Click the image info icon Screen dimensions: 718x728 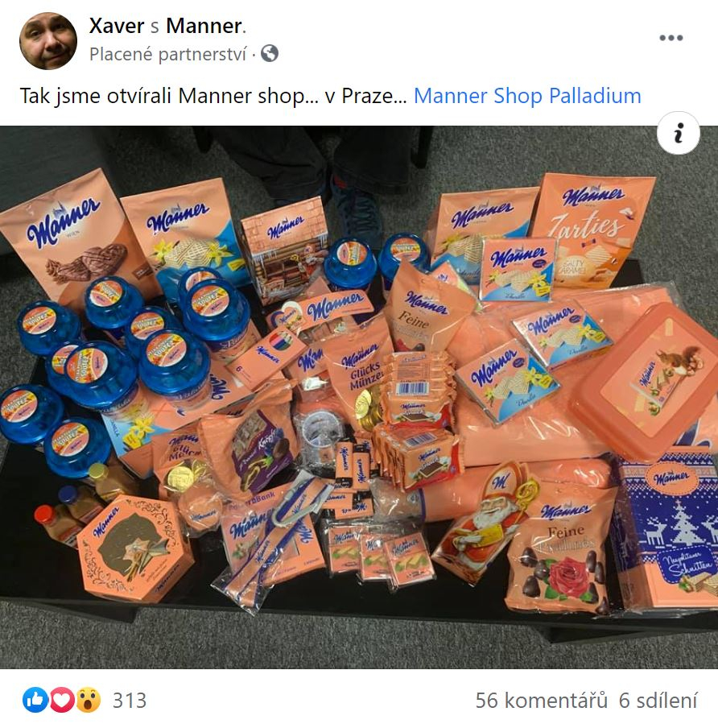click(678, 133)
